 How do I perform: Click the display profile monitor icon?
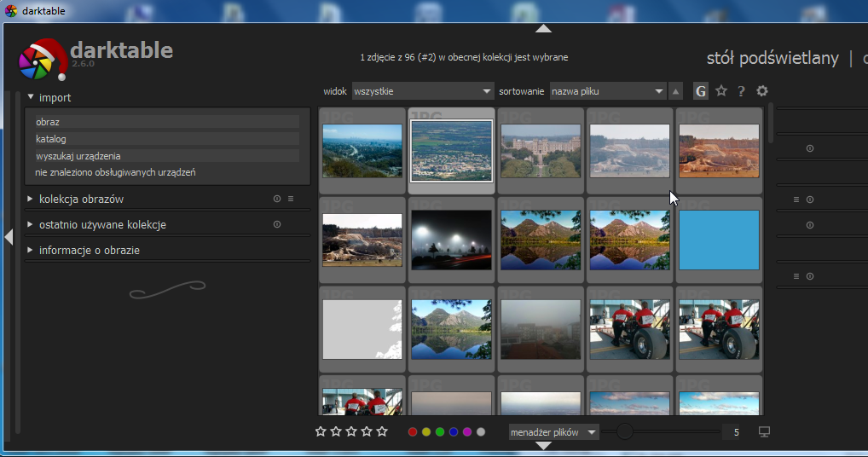764,432
